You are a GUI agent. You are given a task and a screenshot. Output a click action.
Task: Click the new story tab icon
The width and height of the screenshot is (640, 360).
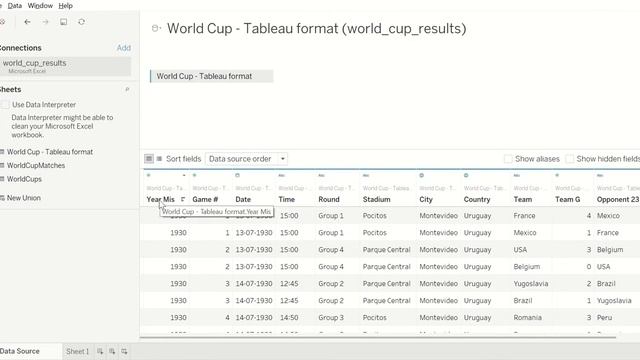[x=124, y=351]
